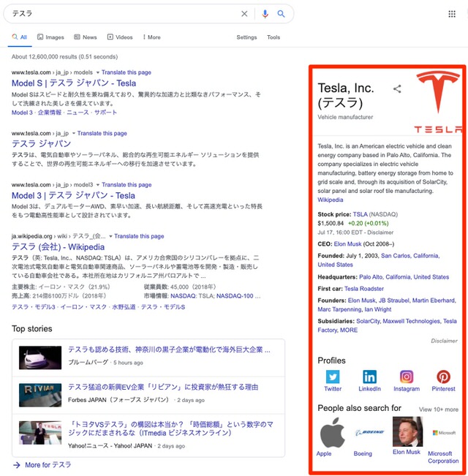Select Elon Musk's photo in related searches
Screen dimensions: 468x476
(407, 431)
